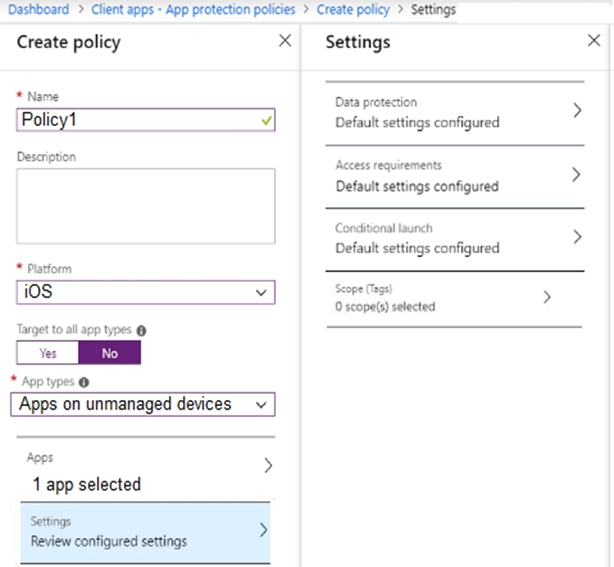Click the info icon beside Target to all app types
This screenshot has height=567, width=614.
141,329
